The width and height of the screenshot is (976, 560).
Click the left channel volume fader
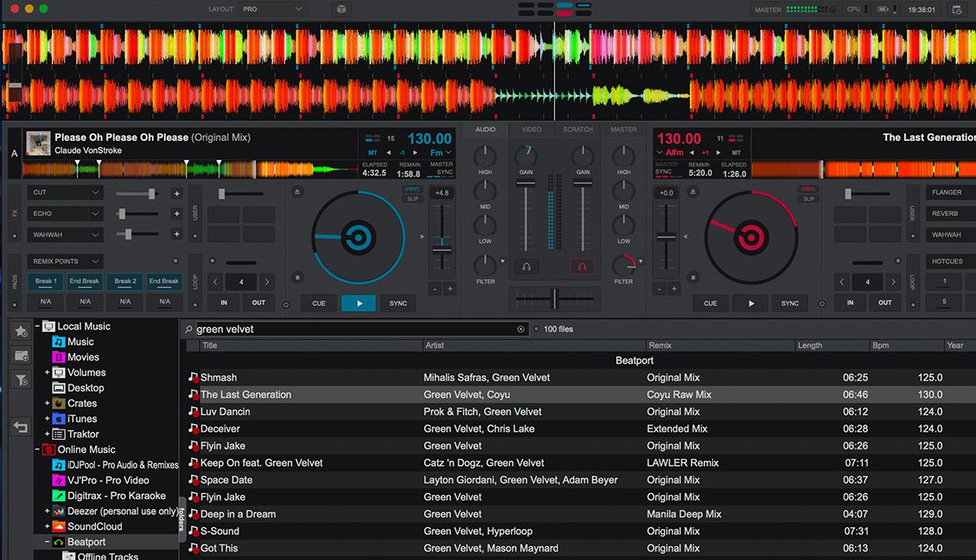click(x=526, y=183)
